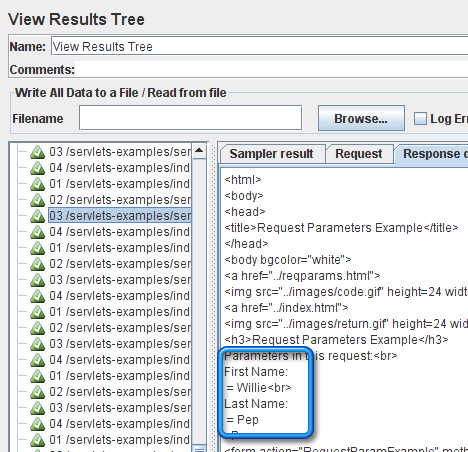Click the <title>Request Parameters Example</title> line

[341, 228]
